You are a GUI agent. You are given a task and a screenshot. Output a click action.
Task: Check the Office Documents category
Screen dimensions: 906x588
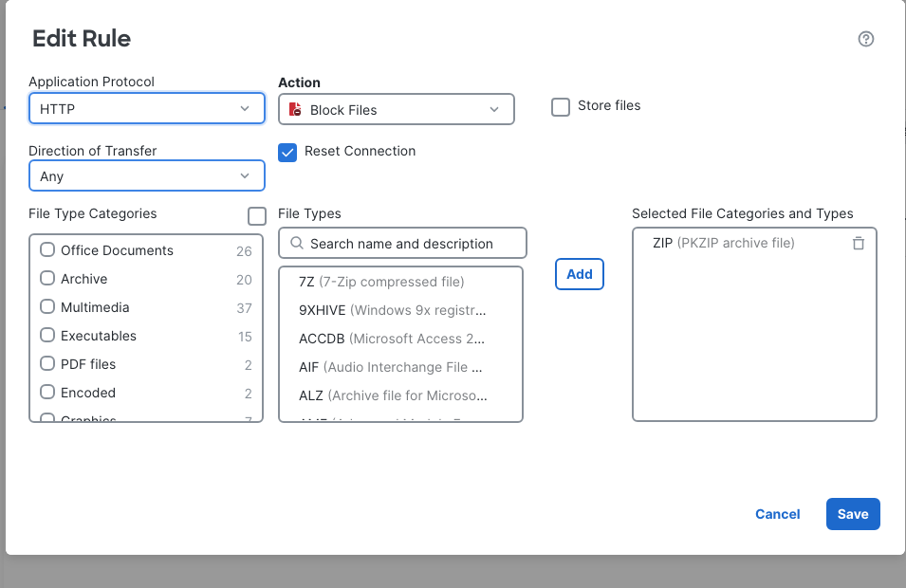47,249
